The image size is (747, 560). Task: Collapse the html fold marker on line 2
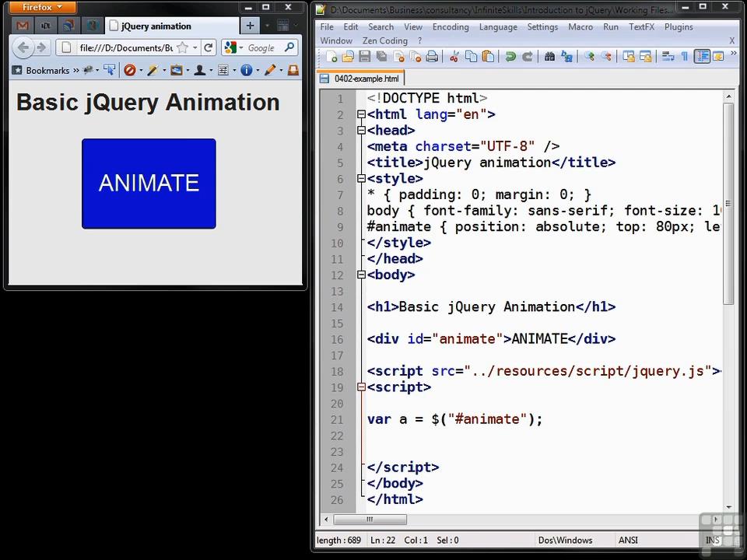point(360,114)
